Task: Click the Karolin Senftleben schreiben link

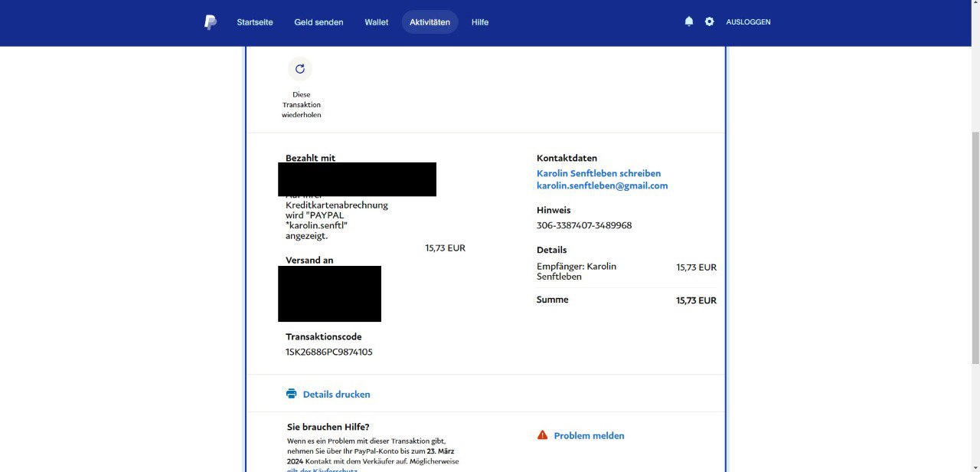Action: pos(598,173)
